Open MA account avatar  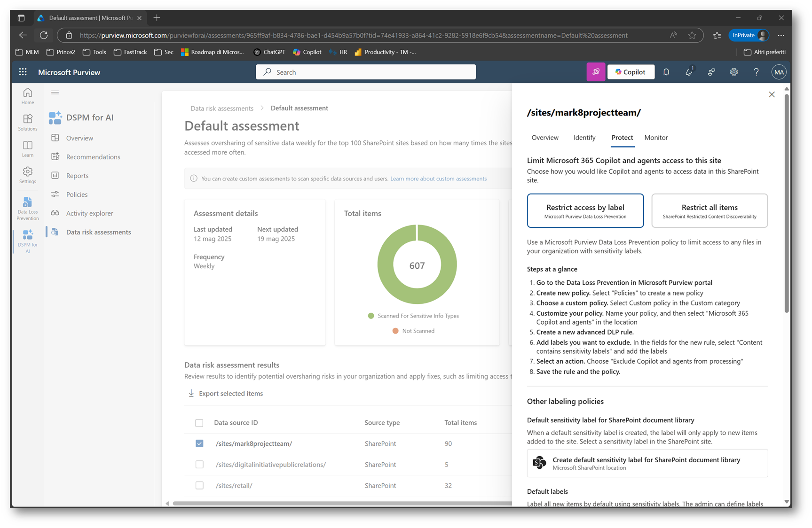coord(779,72)
